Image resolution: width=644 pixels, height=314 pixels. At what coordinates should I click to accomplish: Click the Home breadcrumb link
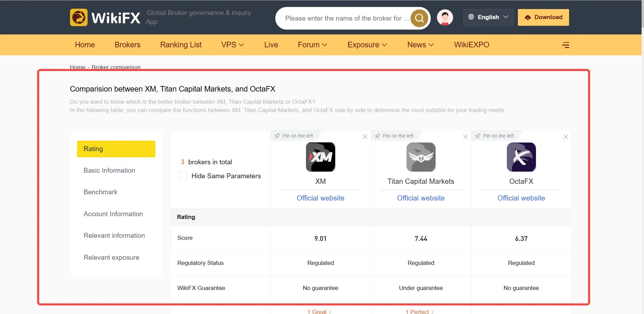coord(77,67)
